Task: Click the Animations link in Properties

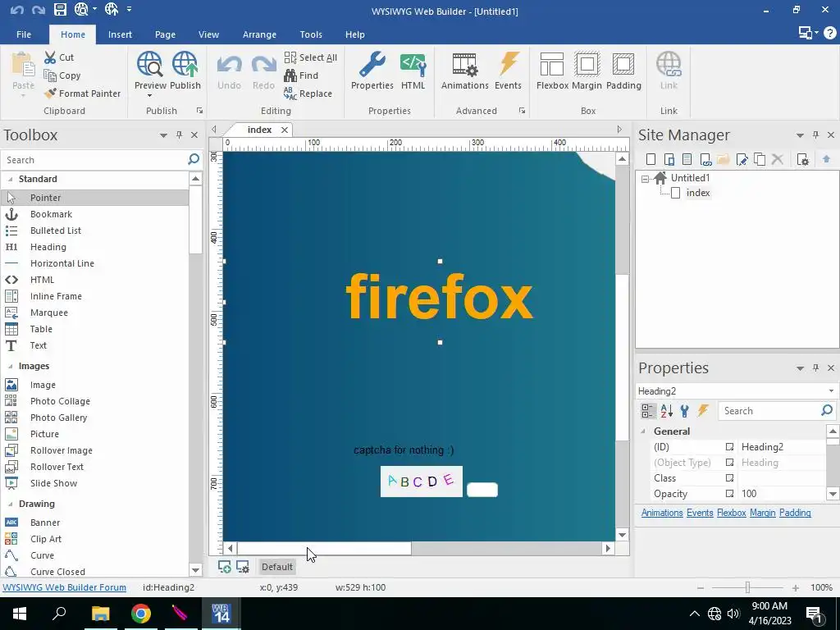Action: coord(662,513)
